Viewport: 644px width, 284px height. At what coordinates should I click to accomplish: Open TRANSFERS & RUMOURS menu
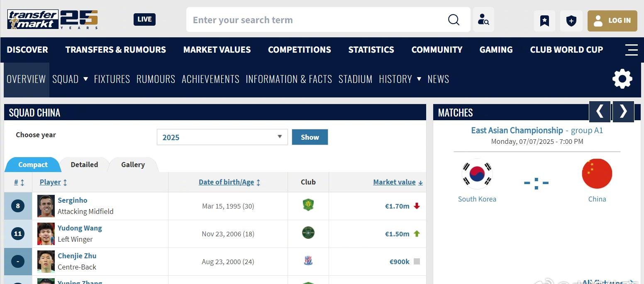tap(116, 50)
